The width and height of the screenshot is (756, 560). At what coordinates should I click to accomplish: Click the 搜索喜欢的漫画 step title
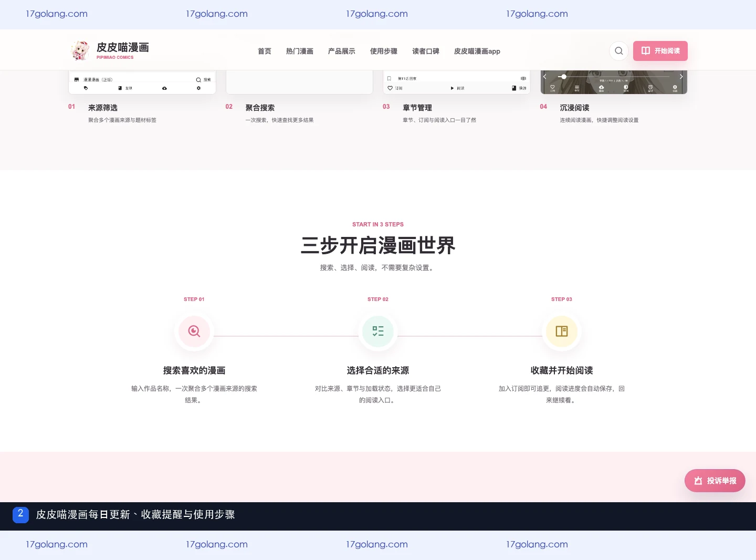point(194,370)
